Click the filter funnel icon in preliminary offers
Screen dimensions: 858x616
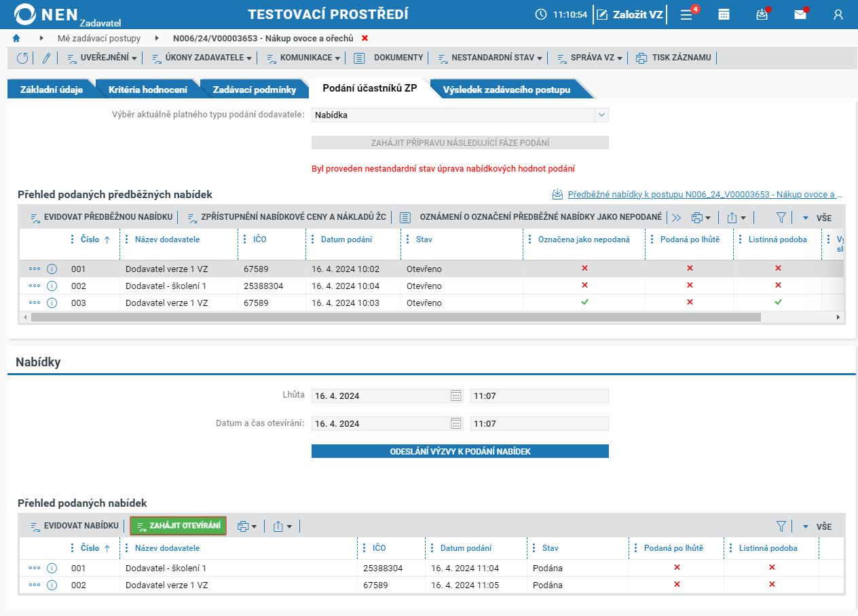pos(781,218)
